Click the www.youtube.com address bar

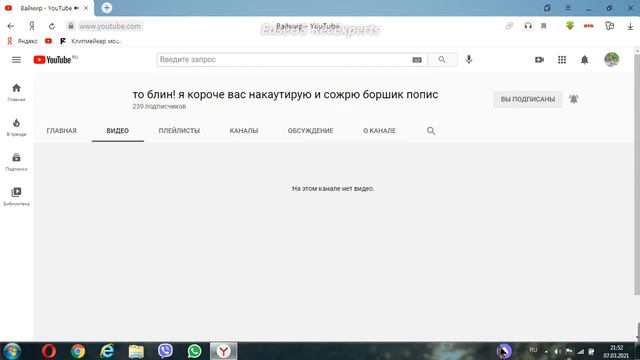110,26
